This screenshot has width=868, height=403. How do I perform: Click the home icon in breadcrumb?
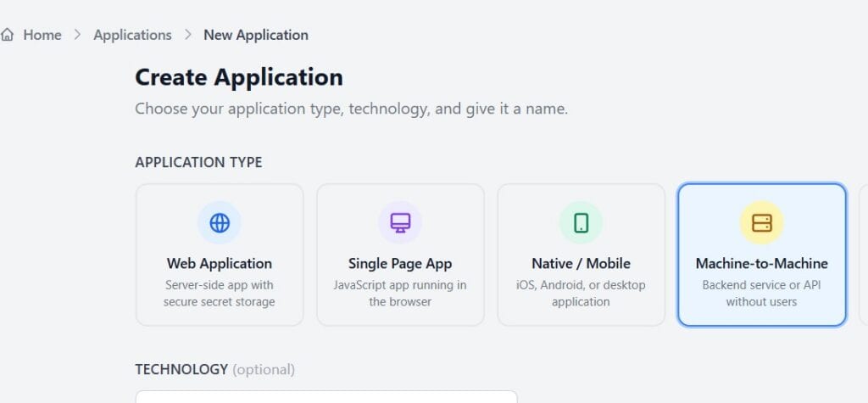[x=8, y=35]
